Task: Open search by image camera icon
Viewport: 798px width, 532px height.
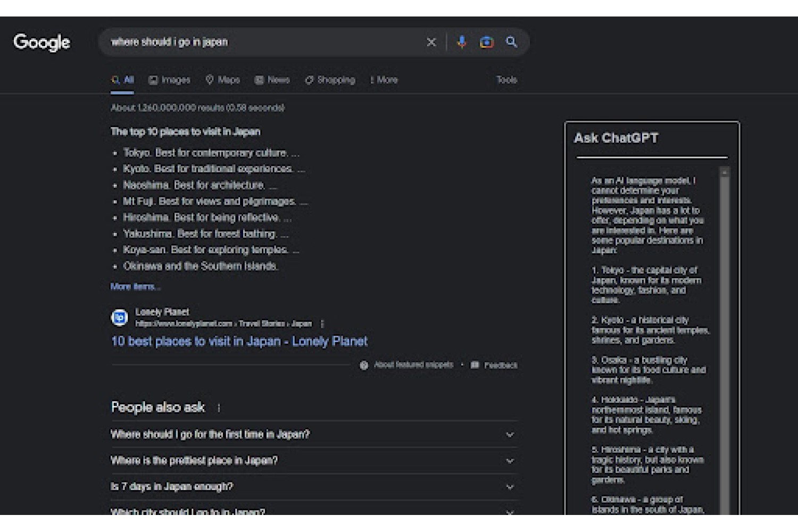Action: 487,42
